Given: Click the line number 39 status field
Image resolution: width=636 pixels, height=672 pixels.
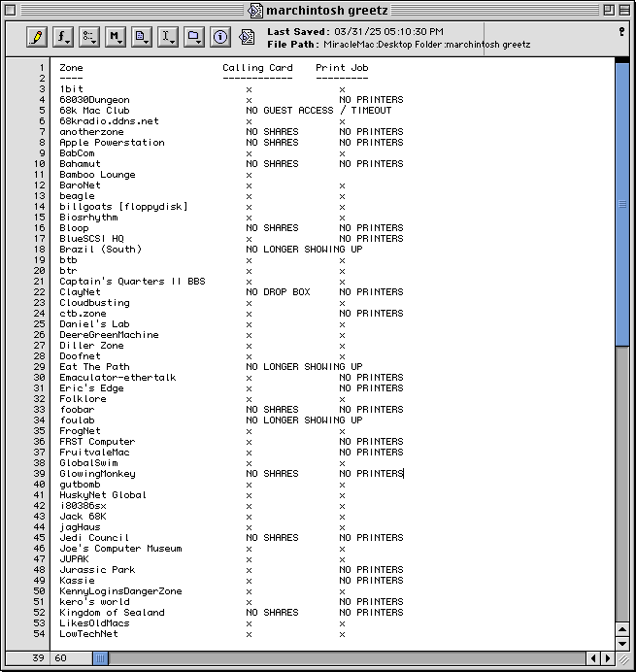Looking at the screenshot, I should click(28, 657).
